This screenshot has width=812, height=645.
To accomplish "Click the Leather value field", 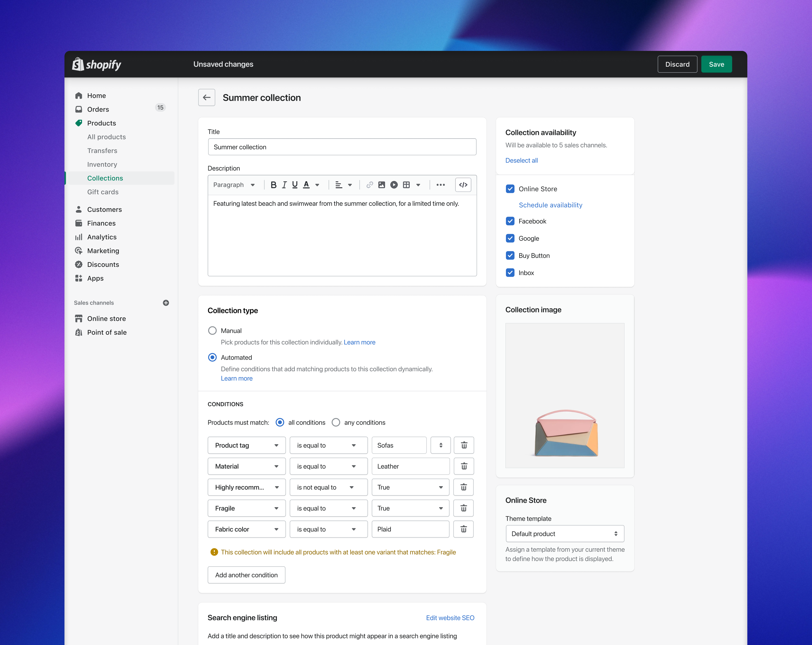I will (411, 466).
